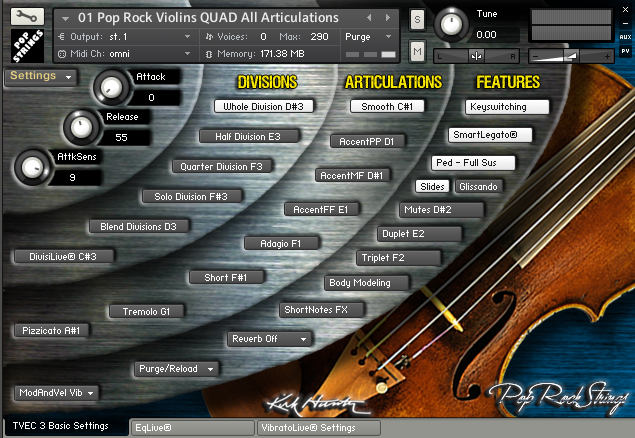Enable DivisiLive C#3

(x=64, y=256)
